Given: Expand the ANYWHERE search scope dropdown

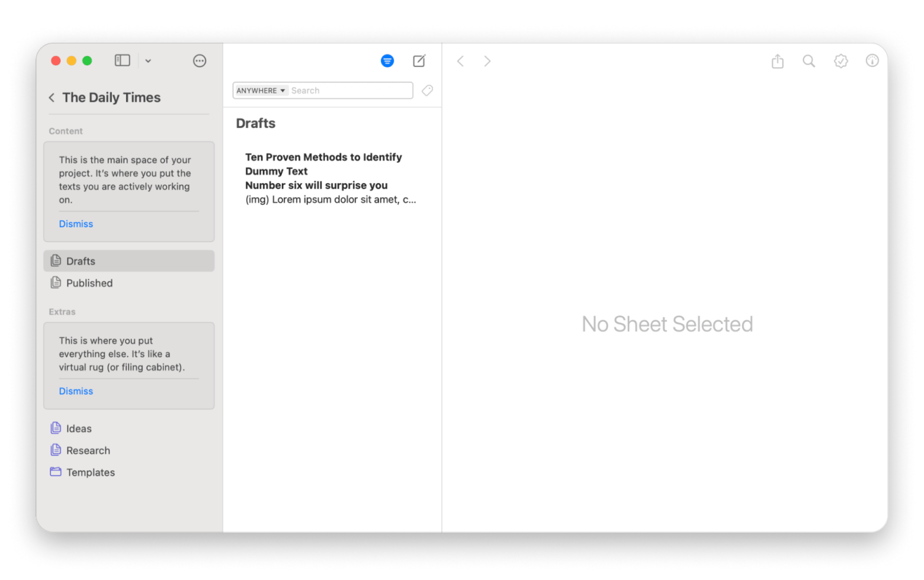Looking at the screenshot, I should tap(261, 91).
